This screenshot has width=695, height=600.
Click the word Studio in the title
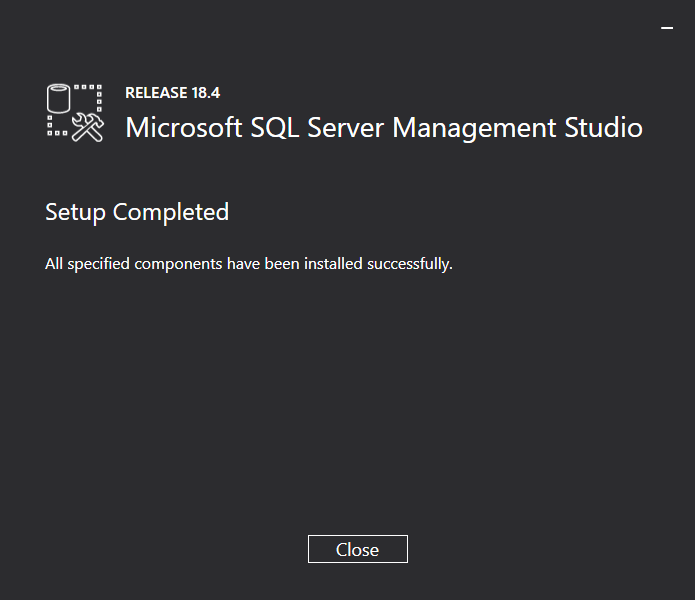click(x=603, y=128)
